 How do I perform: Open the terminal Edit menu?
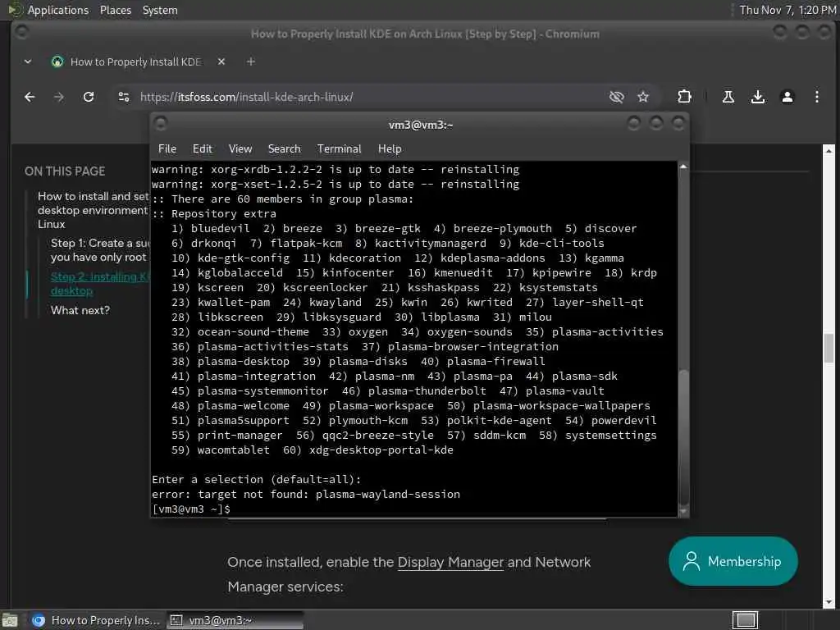(202, 149)
